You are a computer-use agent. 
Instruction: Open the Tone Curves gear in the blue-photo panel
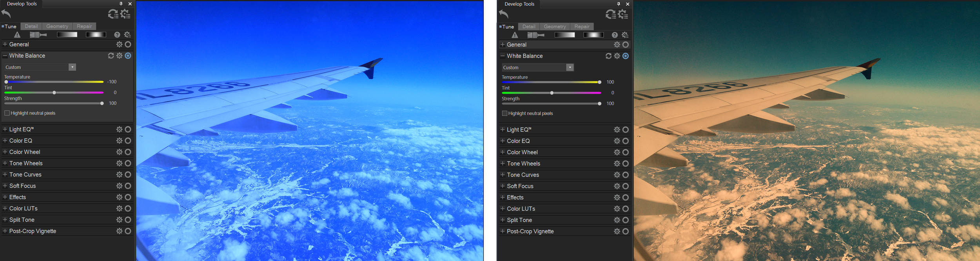120,174
